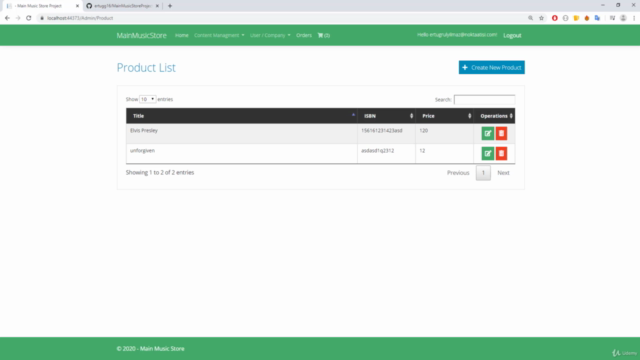Delete the Elvis Presley product
Viewport: 640px width, 360px height.
[x=501, y=133]
